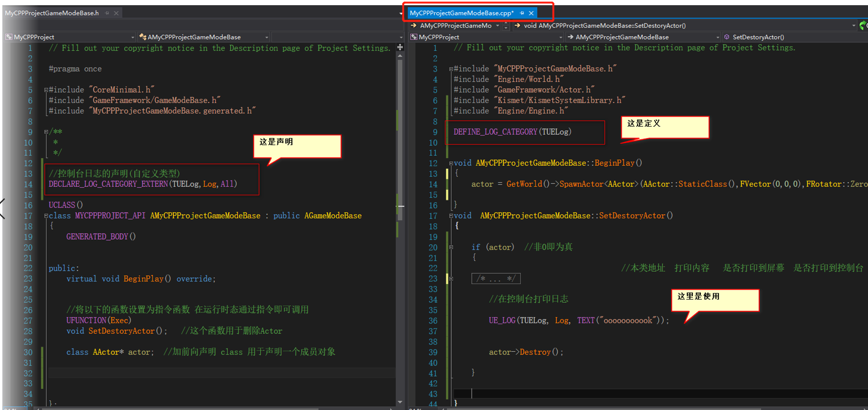The height and width of the screenshot is (410, 868).
Task: Select the SetDestoryActor() member box in the .cpp editor
Action: point(795,37)
